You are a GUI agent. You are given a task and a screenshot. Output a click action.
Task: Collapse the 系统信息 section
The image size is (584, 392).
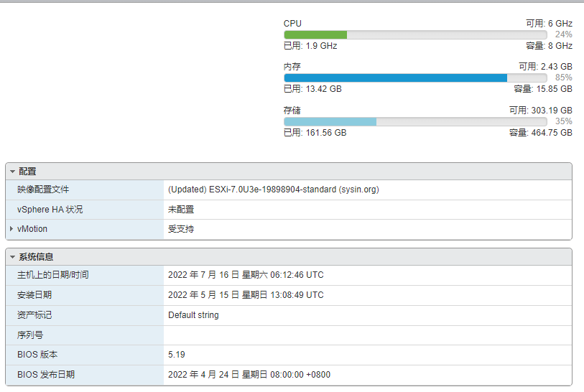(13, 257)
